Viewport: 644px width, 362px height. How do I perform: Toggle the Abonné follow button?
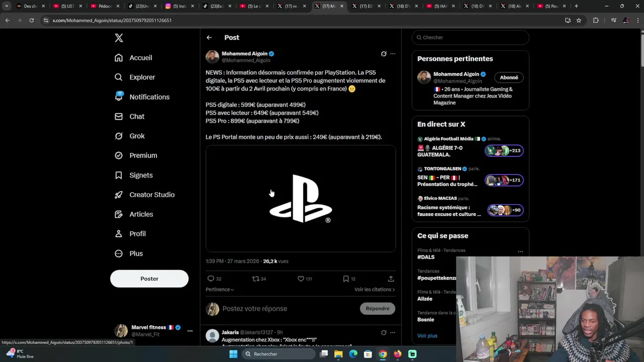tap(509, 77)
